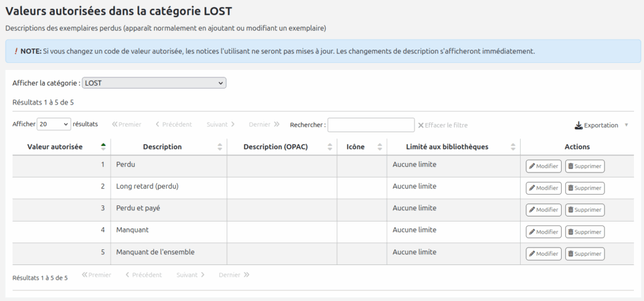Click Modifier for the Perdu row
The image size is (644, 301).
(x=543, y=166)
